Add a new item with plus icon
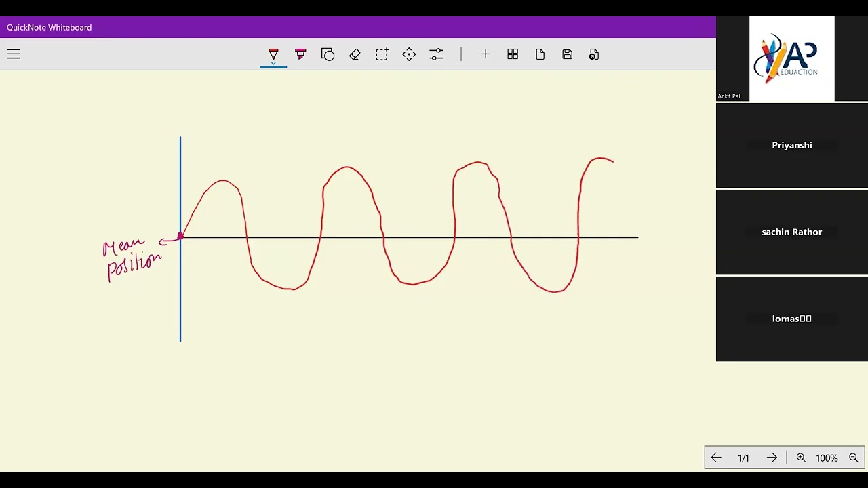 pos(486,54)
